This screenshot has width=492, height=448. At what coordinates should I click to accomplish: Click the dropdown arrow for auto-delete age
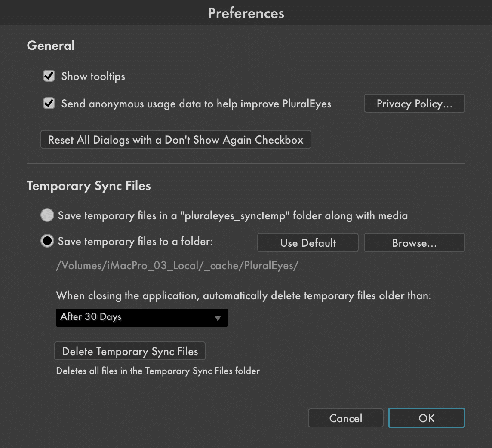(x=218, y=318)
